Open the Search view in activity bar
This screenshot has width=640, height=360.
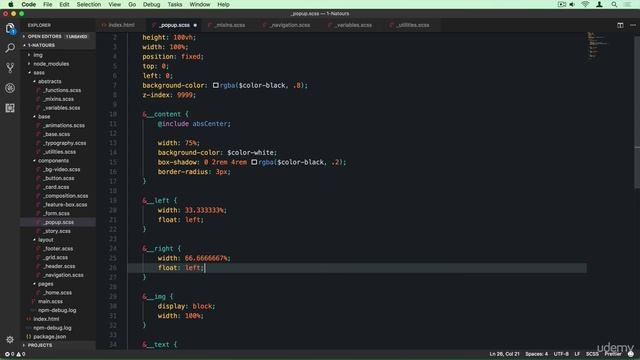[x=10, y=48]
